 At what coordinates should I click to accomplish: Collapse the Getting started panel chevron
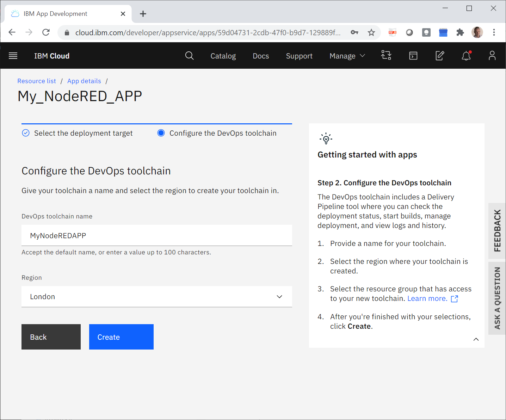pos(476,339)
